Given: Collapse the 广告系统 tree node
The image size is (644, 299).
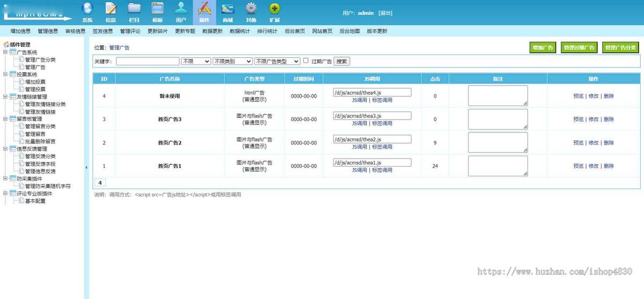Looking at the screenshot, I should coord(5,52).
